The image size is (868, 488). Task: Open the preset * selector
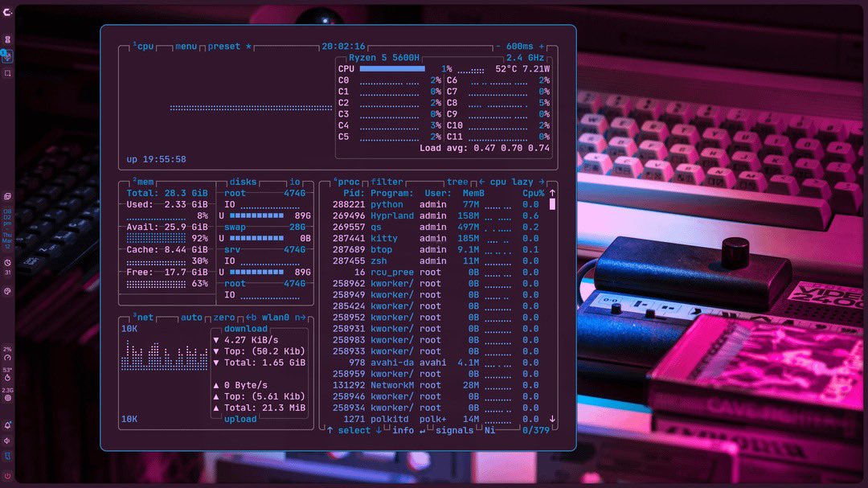(x=230, y=47)
